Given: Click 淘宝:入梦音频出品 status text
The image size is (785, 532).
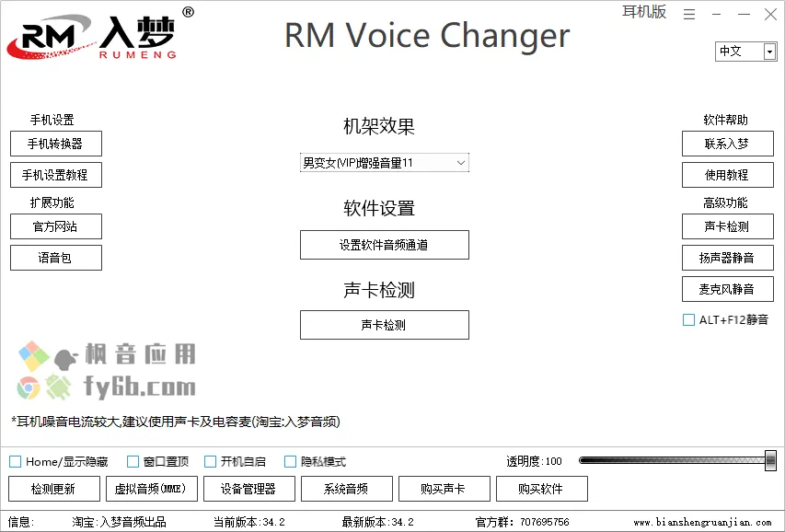Looking at the screenshot, I should (119, 522).
